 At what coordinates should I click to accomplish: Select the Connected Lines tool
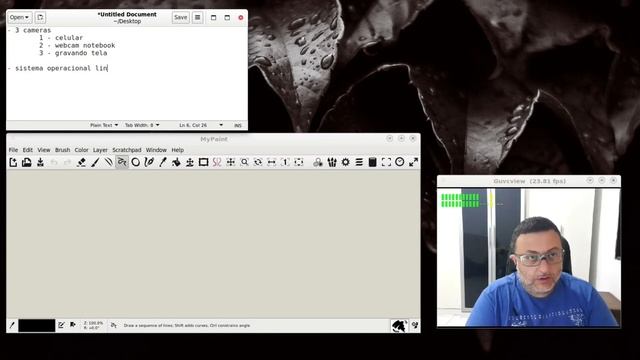pyautogui.click(x=122, y=162)
